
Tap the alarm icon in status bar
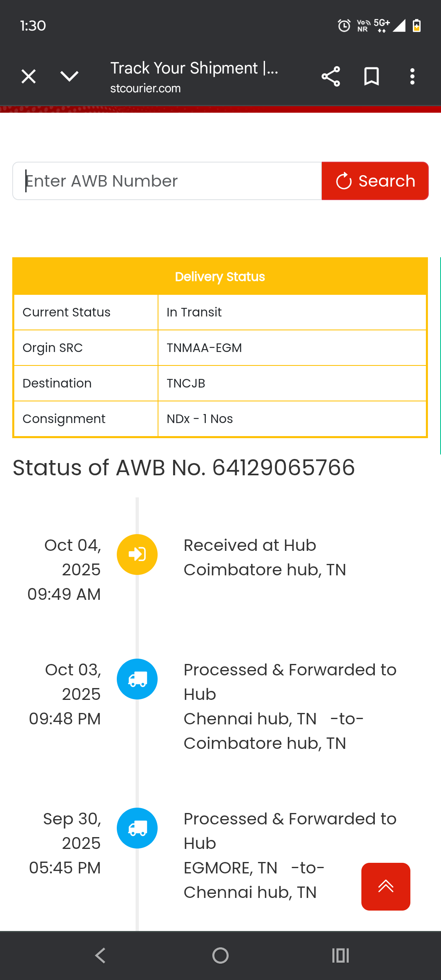(344, 26)
